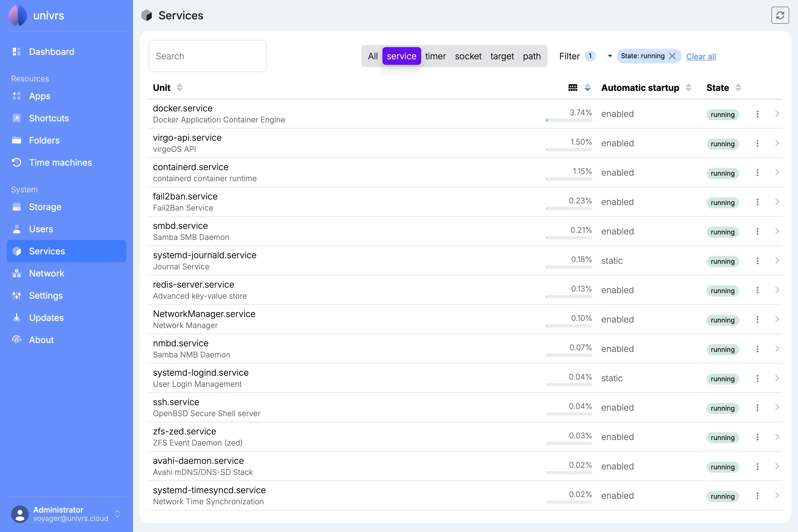Open actions menu for zfs-zed.service
Image resolution: width=798 pixels, height=532 pixels.
tap(757, 437)
